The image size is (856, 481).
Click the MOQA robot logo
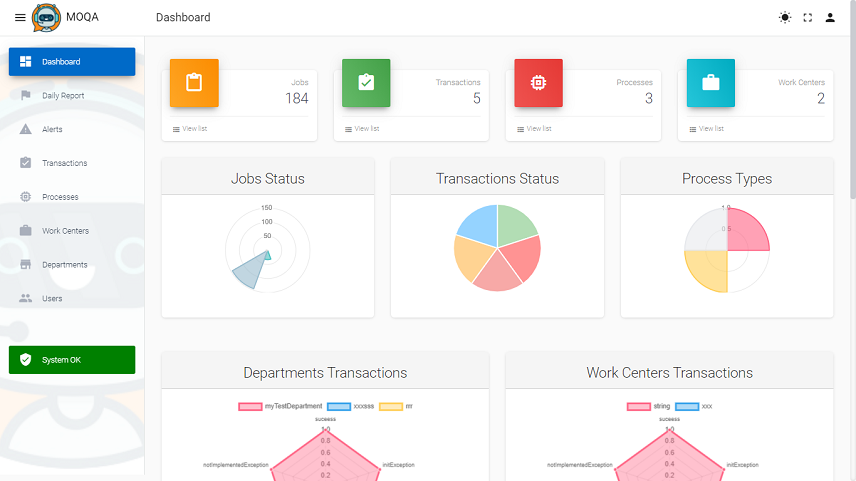click(46, 17)
